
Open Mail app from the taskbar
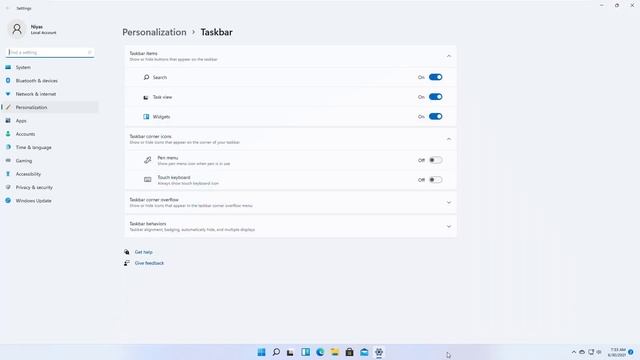click(364, 352)
